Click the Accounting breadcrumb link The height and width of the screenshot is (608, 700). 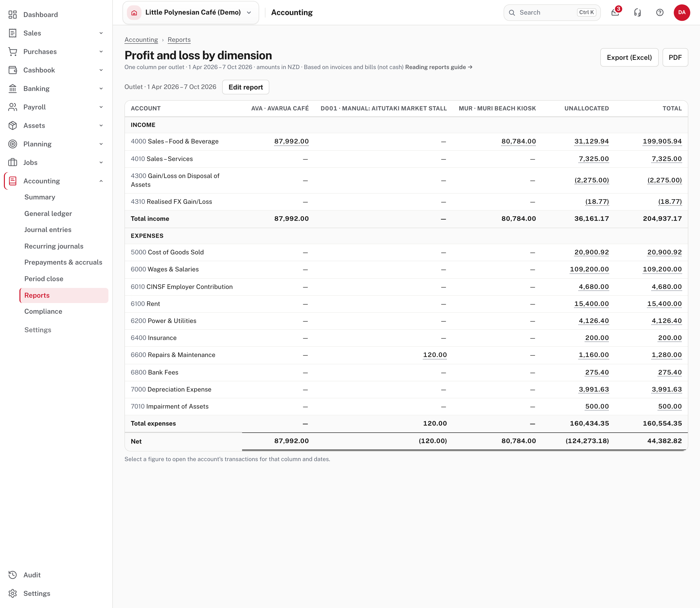(141, 40)
